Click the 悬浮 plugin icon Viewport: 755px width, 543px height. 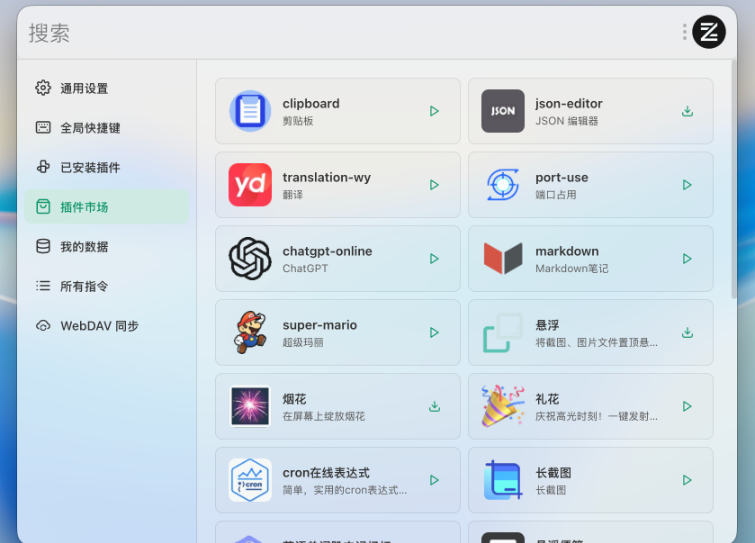(503, 333)
